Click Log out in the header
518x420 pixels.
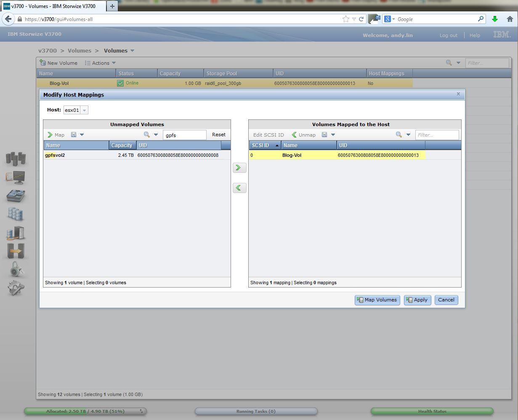(449, 35)
